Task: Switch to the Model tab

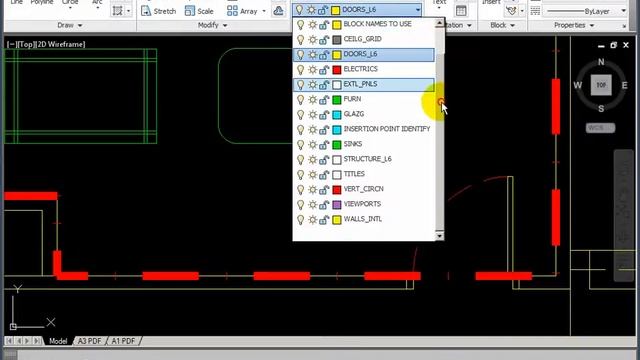Action: (58, 341)
